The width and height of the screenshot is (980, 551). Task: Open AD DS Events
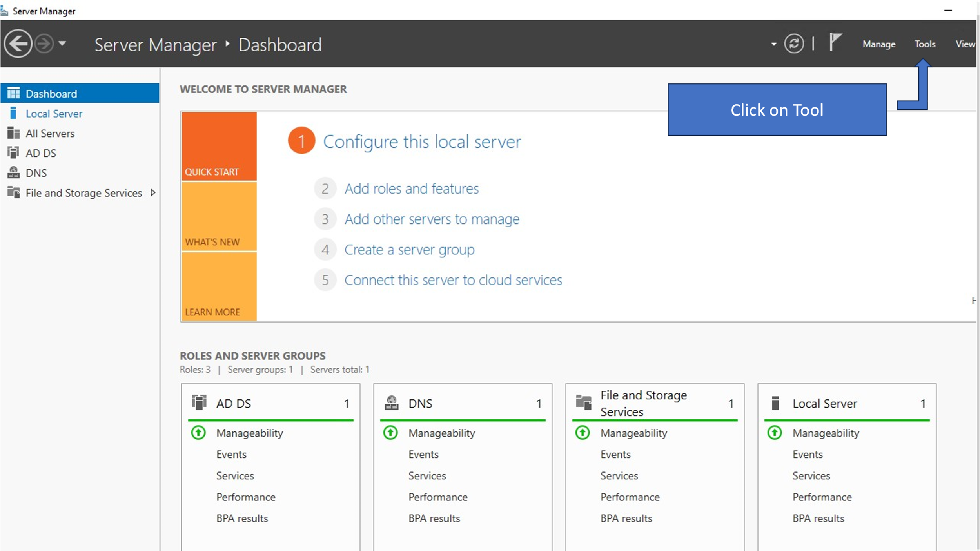pyautogui.click(x=231, y=455)
